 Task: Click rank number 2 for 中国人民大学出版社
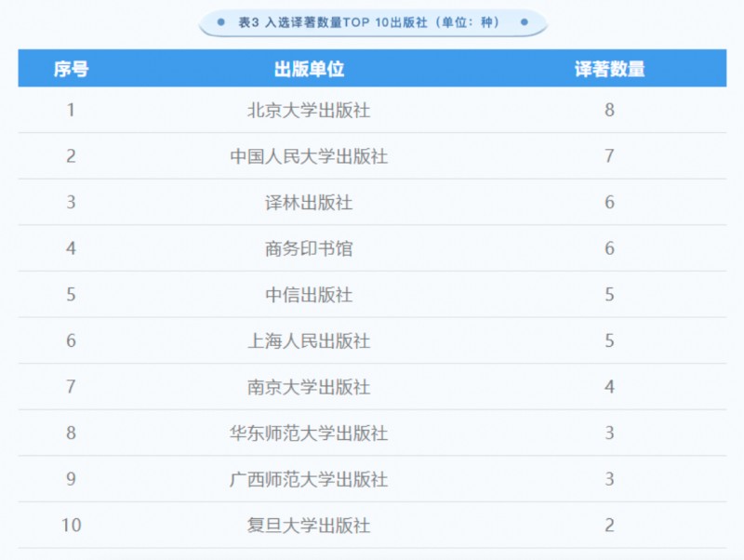click(x=72, y=156)
